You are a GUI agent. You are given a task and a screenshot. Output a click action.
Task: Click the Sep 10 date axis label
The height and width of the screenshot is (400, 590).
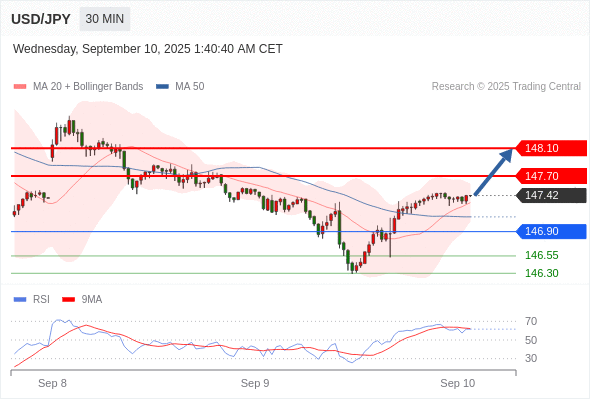[x=458, y=383]
